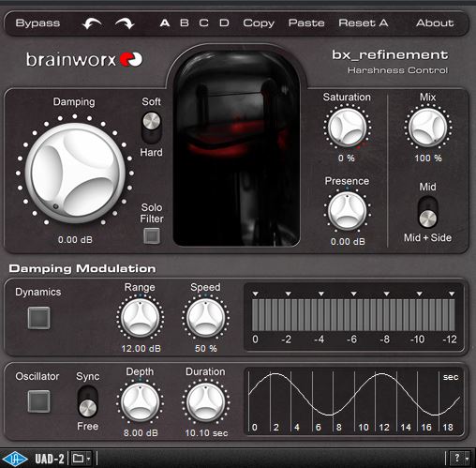The image size is (476, 468).
Task: Select settings bank C
Action: [x=204, y=23]
